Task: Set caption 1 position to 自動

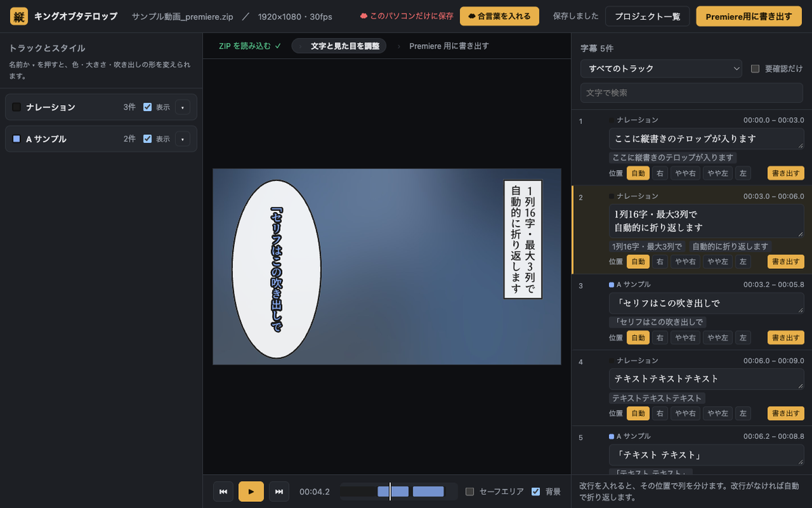Action: (638, 173)
